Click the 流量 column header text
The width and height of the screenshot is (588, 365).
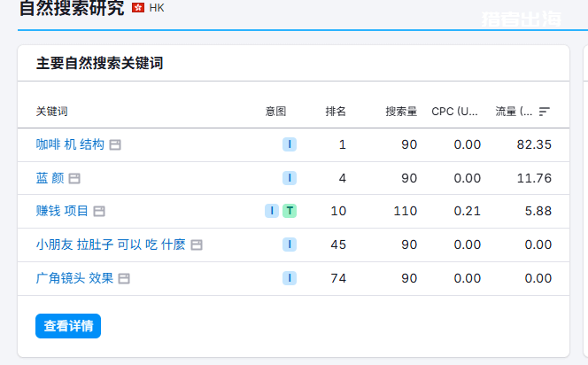point(514,112)
